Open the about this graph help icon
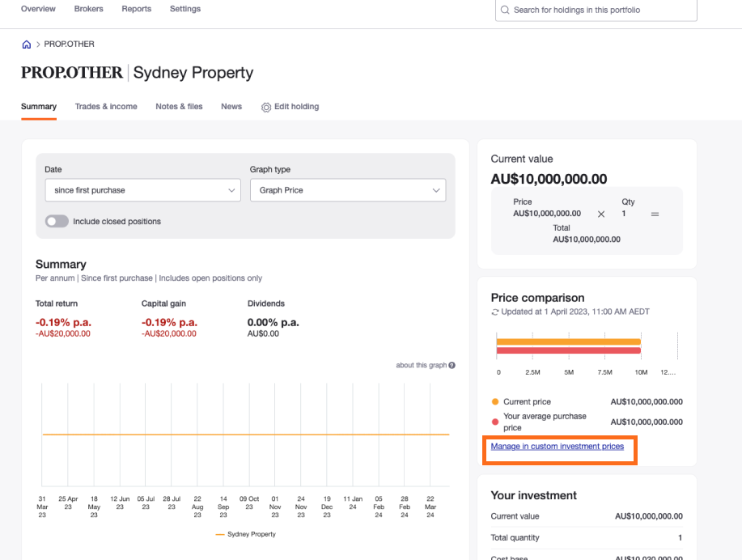The image size is (742, 560). click(x=452, y=365)
